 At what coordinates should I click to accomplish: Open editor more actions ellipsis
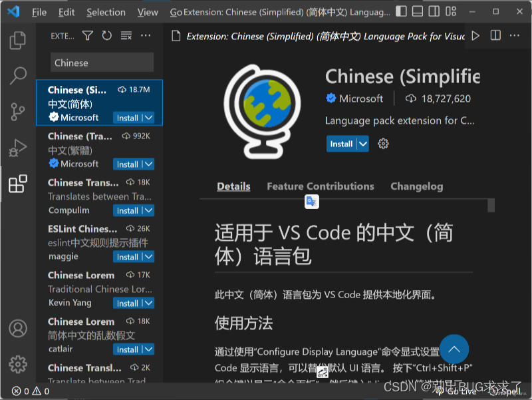[514, 35]
